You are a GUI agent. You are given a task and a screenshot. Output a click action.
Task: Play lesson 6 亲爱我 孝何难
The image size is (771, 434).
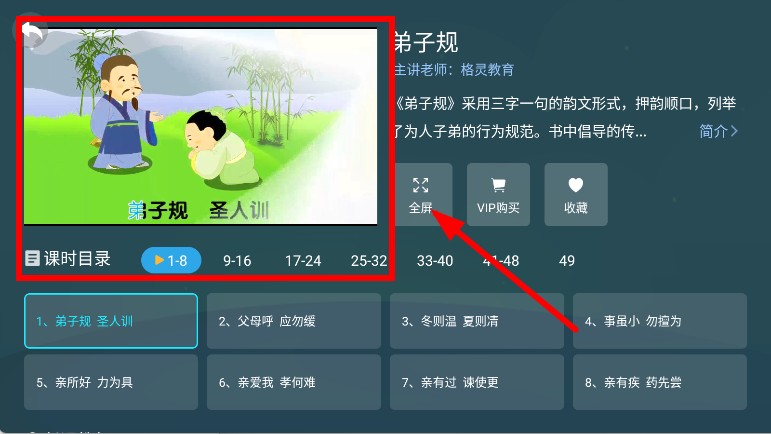tap(294, 382)
